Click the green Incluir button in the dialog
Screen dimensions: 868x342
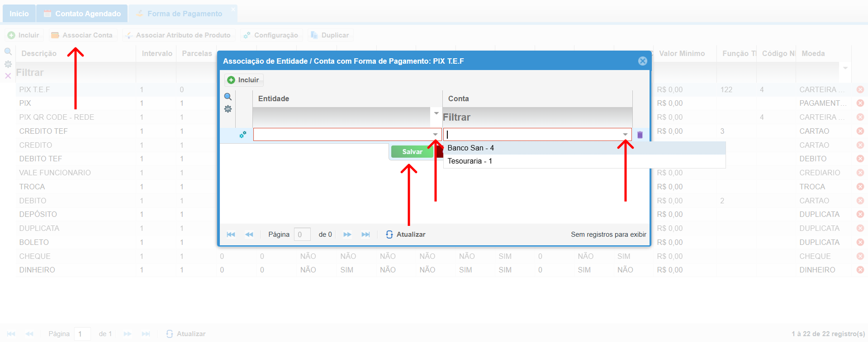coord(244,80)
